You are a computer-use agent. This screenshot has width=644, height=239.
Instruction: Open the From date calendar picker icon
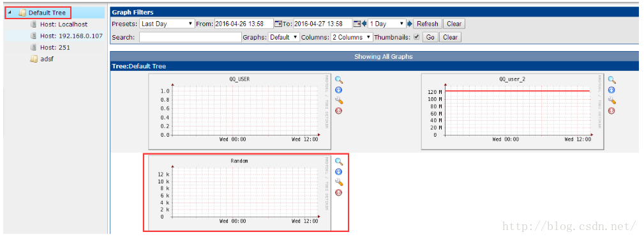[x=278, y=24]
